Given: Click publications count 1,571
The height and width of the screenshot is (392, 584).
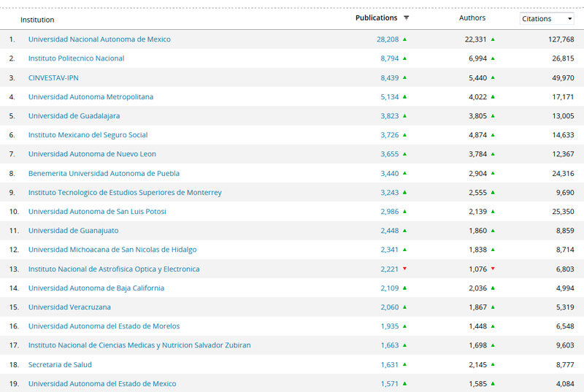Looking at the screenshot, I should [390, 383].
